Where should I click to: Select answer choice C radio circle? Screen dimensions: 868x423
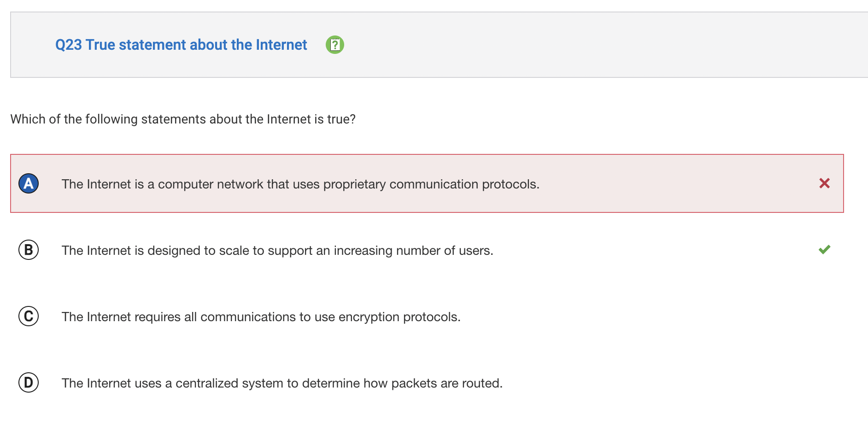tap(29, 316)
